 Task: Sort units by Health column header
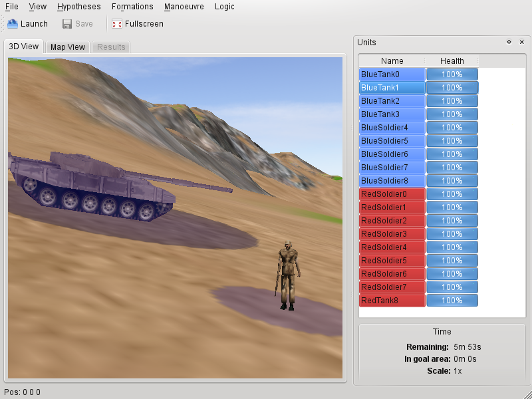tap(452, 61)
